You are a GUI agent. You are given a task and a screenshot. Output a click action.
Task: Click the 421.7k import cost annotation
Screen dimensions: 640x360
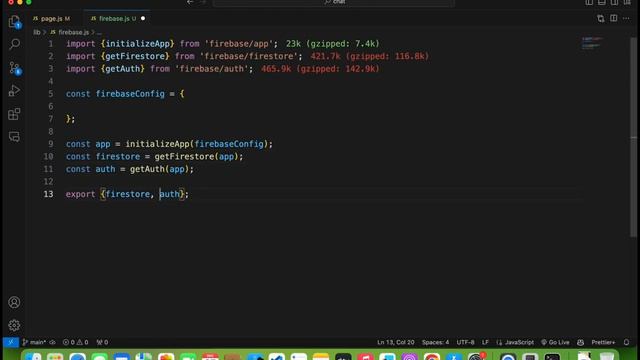[x=369, y=56]
